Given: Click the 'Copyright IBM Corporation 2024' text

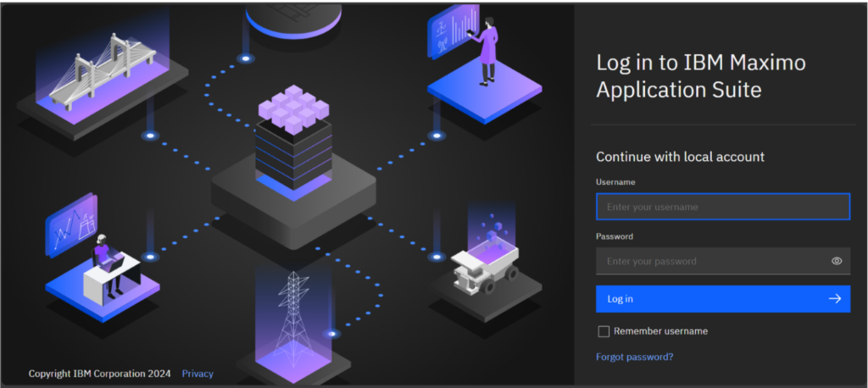Looking at the screenshot, I should [x=100, y=374].
